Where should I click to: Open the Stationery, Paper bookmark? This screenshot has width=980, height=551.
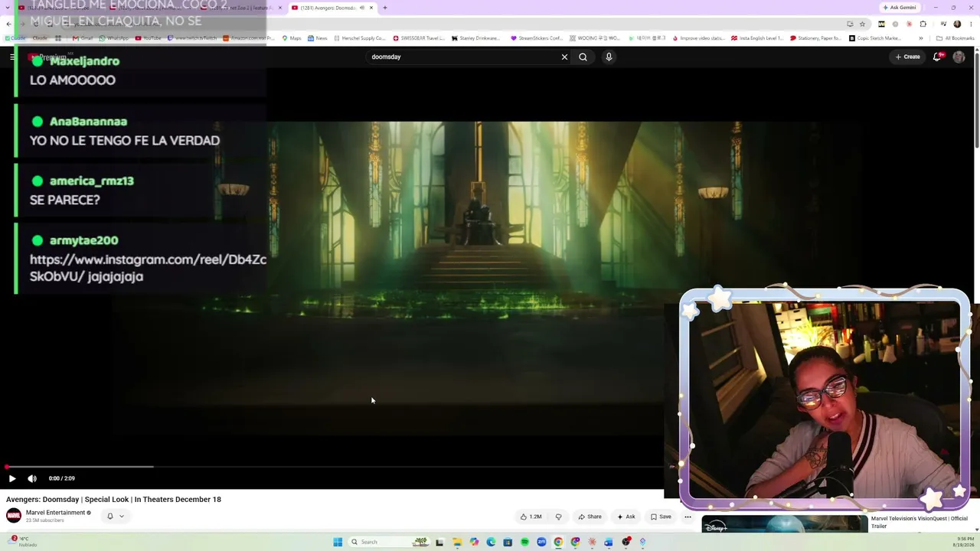coord(815,38)
